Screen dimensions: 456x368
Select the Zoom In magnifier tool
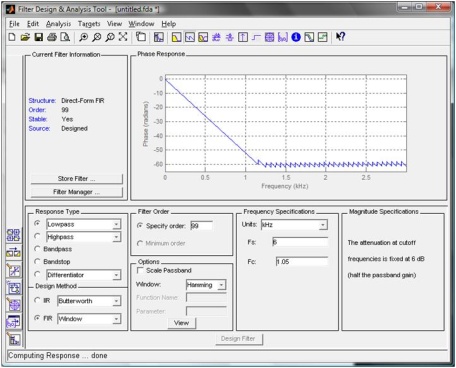83,37
